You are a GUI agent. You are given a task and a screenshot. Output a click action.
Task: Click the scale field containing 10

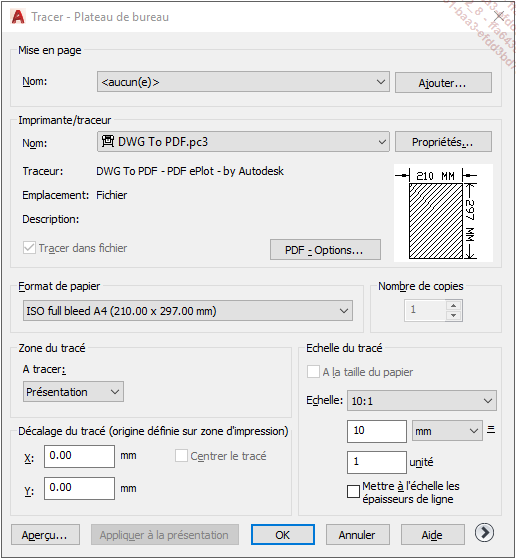pyautogui.click(x=377, y=431)
